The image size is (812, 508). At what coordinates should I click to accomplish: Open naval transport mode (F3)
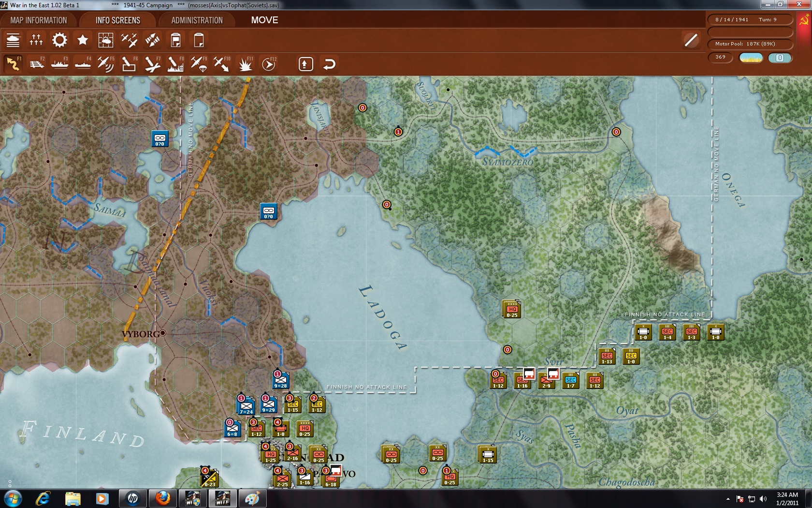pyautogui.click(x=59, y=63)
